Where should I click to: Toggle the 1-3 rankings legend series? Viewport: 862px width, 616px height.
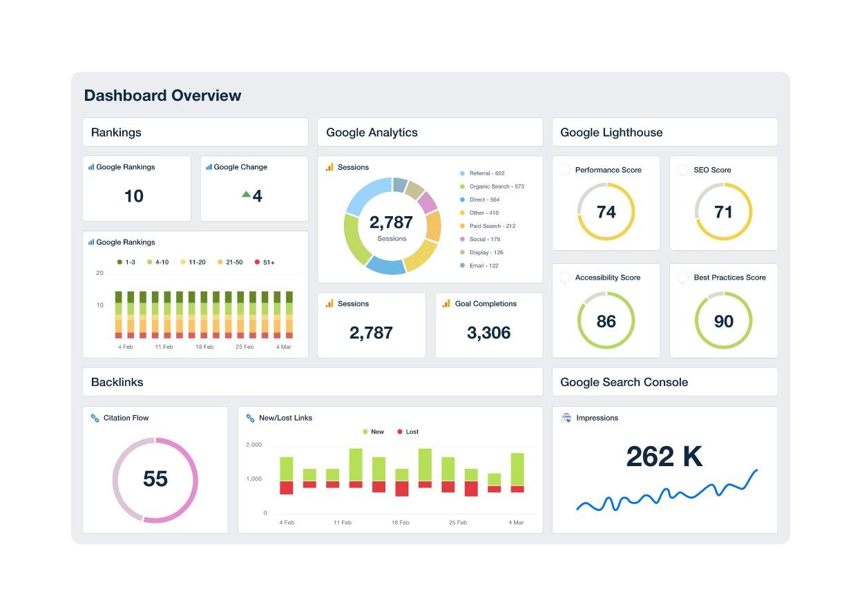pyautogui.click(x=126, y=262)
